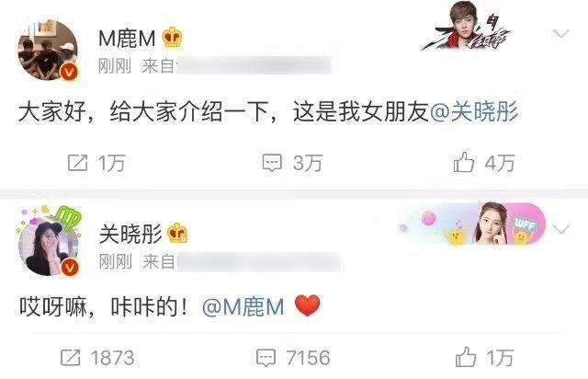This screenshot has height=379, width=588.
Task: Click the 关晓彤 username on second post
Action: click(x=130, y=234)
